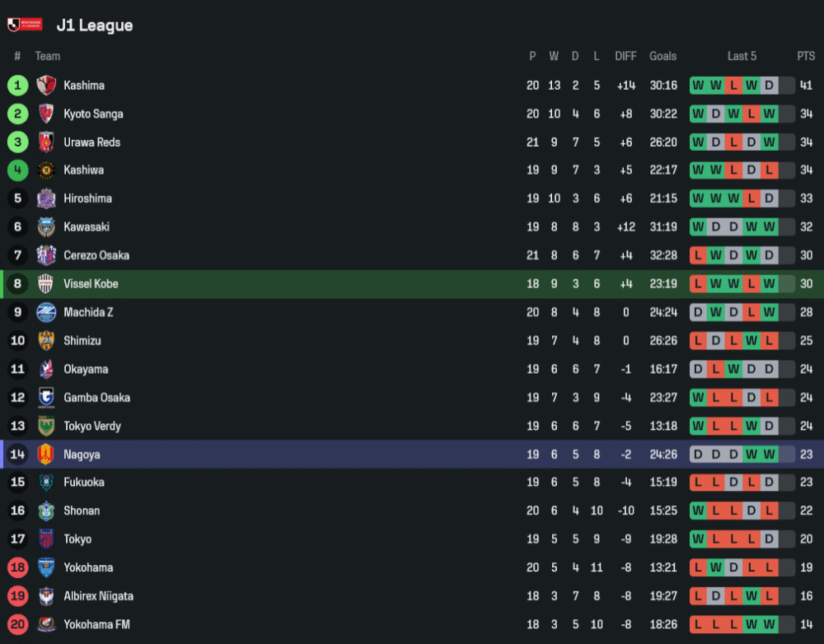
Task: Click the Goals column header
Action: 662,56
